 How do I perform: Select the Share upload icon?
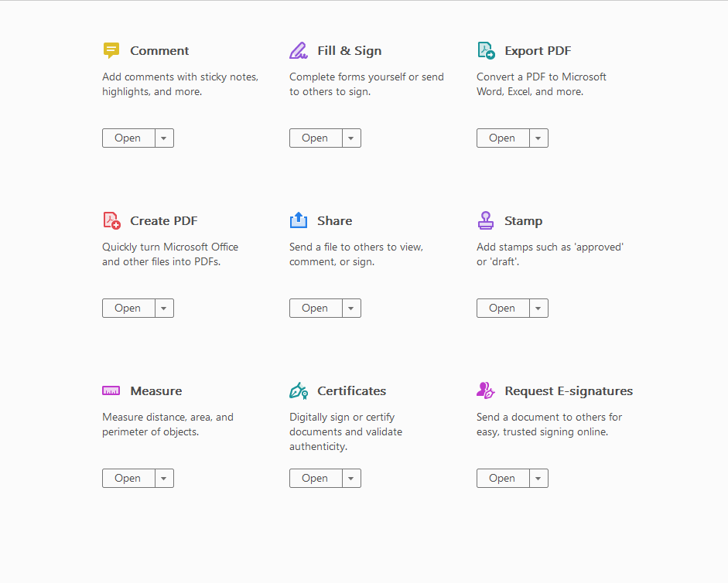point(299,220)
